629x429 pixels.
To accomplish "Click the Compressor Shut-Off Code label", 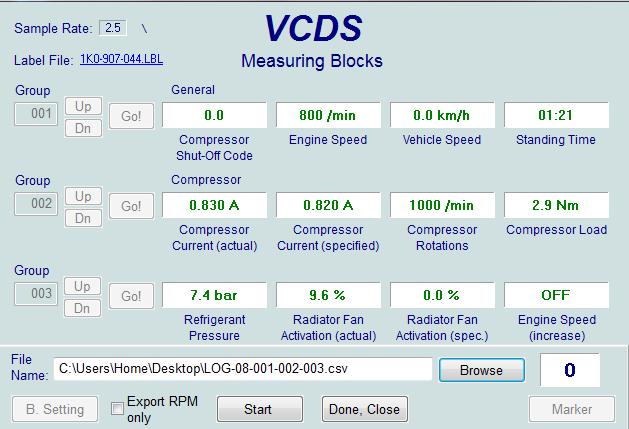I will click(x=214, y=148).
